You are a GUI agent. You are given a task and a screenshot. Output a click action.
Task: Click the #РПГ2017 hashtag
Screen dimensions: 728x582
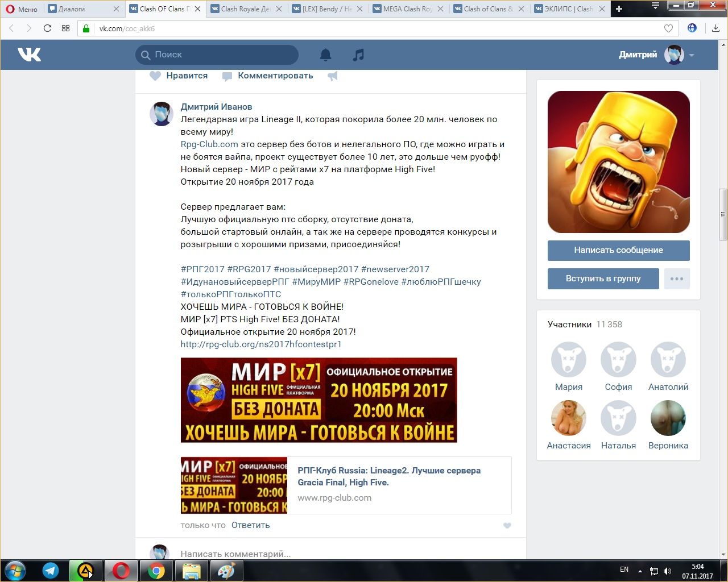click(x=202, y=269)
